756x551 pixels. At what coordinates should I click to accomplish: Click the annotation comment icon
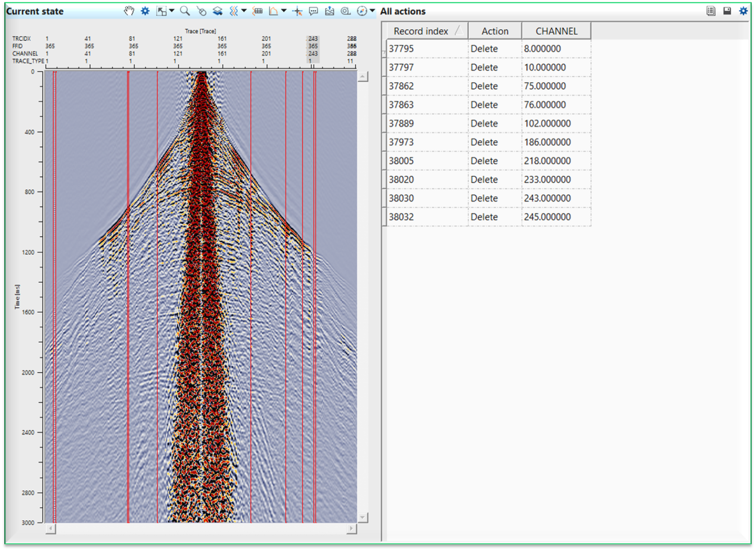click(x=313, y=10)
